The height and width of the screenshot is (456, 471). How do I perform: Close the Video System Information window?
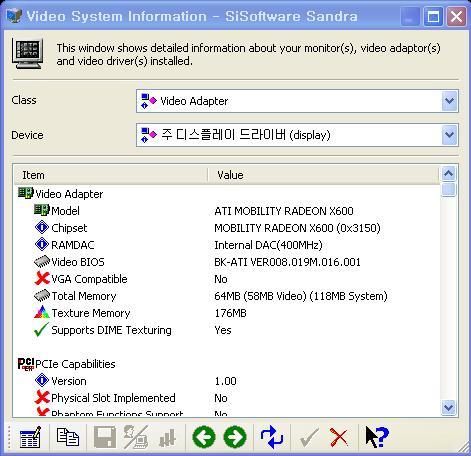pyautogui.click(x=456, y=16)
